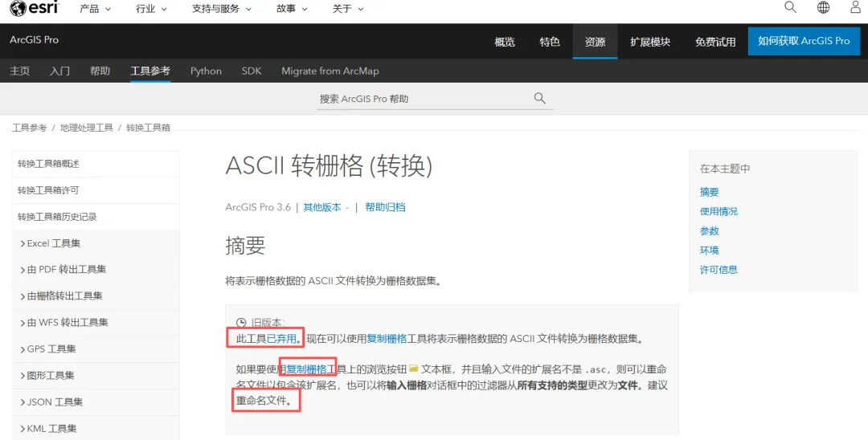
Task: Click the 帮助归档 link
Action: (385, 207)
